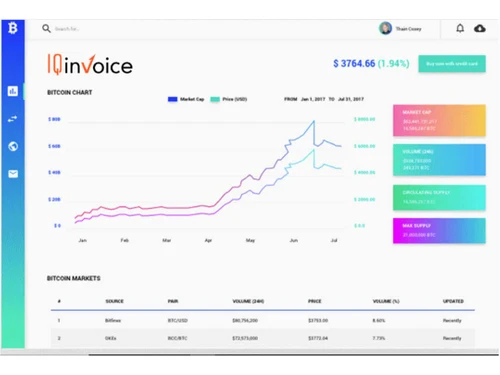Image resolution: width=500 pixels, height=375 pixels.
Task: Open the exchange arrows sidebar icon
Action: point(13,119)
